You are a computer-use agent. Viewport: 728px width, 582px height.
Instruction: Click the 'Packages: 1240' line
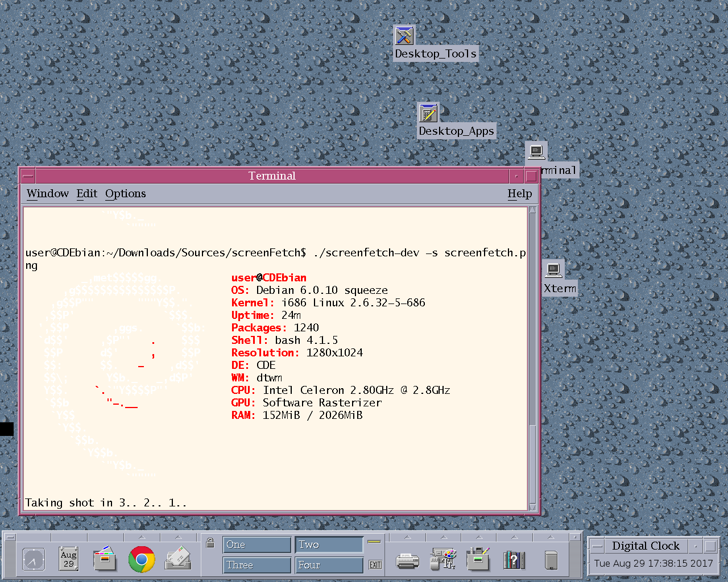275,328
